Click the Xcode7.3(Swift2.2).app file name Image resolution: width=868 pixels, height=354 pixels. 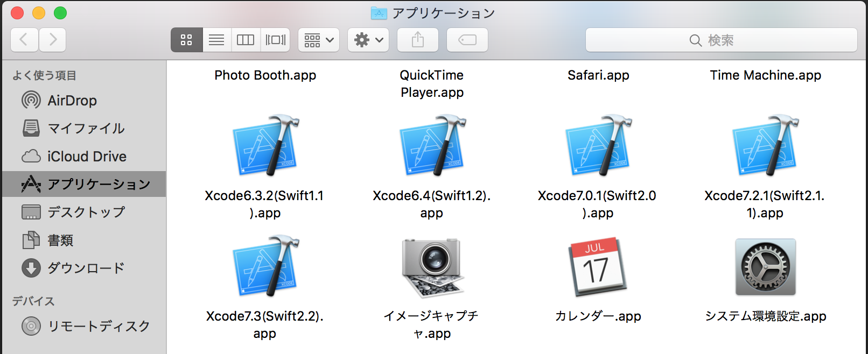(x=265, y=324)
